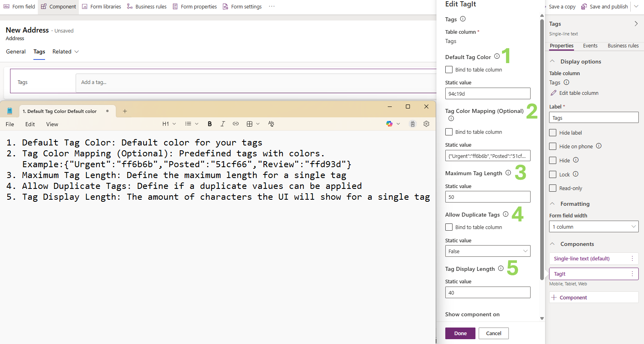Collapse the Components section

point(552,244)
